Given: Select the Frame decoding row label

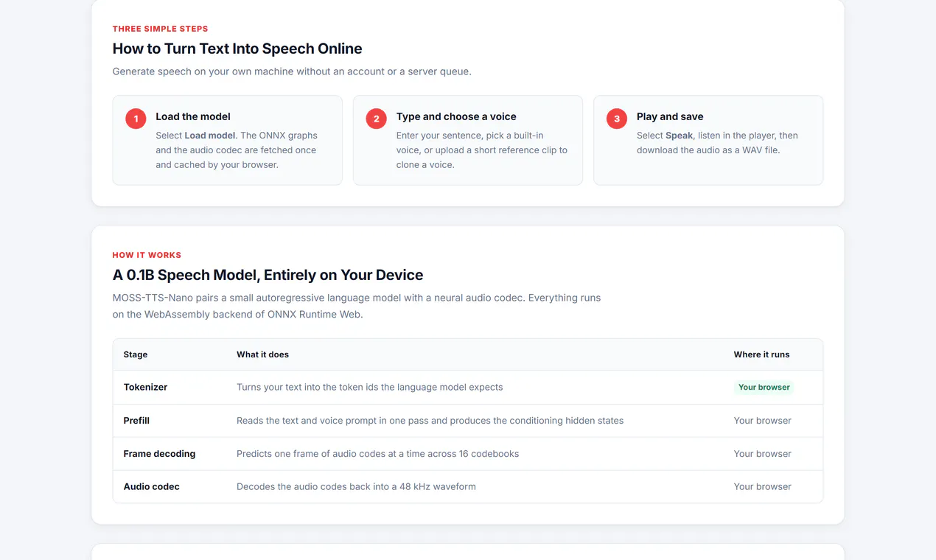Looking at the screenshot, I should pyautogui.click(x=159, y=454).
